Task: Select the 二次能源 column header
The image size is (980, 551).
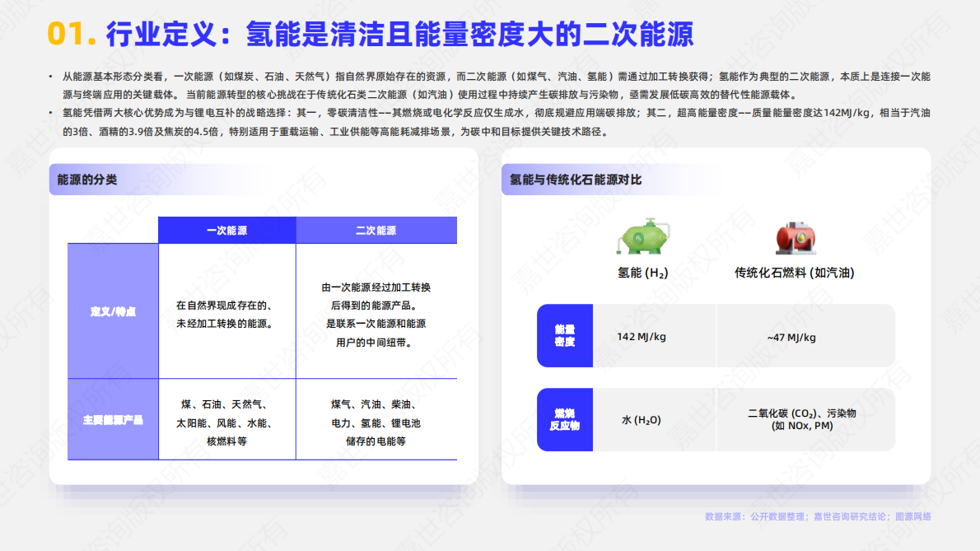Action: pos(376,230)
